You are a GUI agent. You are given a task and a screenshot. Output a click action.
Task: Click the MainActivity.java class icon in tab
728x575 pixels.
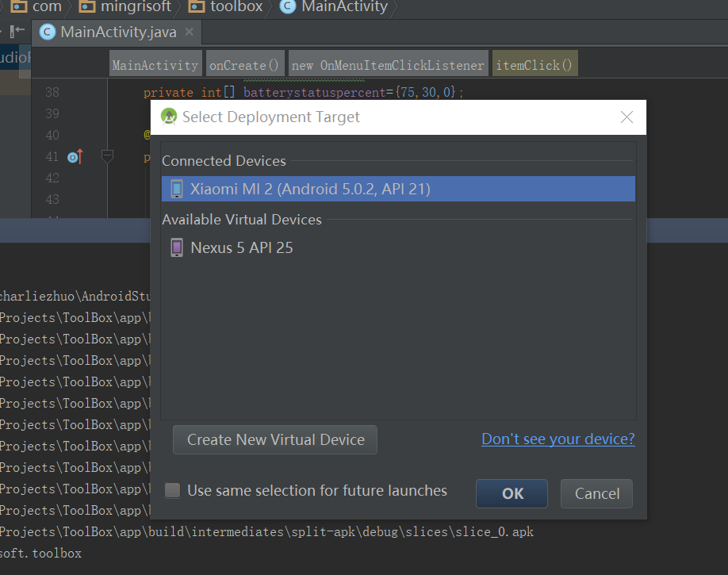point(47,32)
